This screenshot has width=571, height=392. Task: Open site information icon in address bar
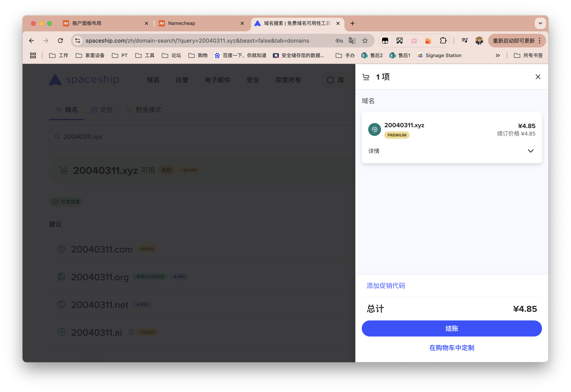[x=78, y=41]
